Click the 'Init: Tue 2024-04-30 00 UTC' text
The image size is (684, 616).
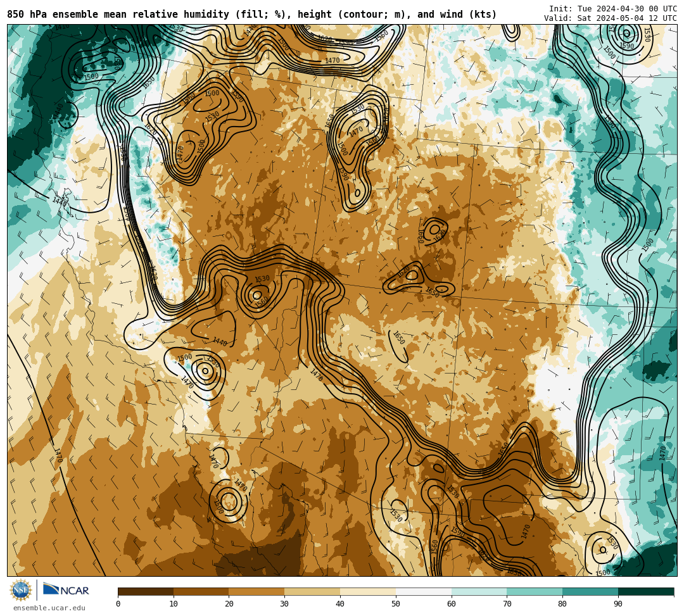613,9
